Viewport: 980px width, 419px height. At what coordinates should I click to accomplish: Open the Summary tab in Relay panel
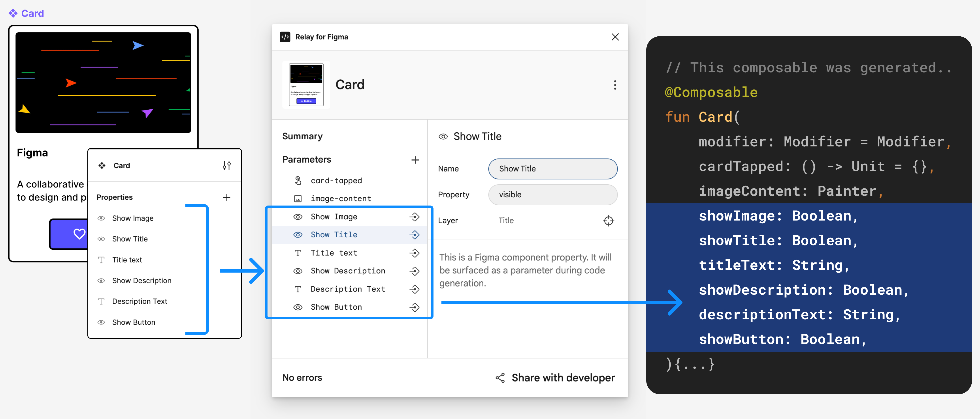point(303,136)
